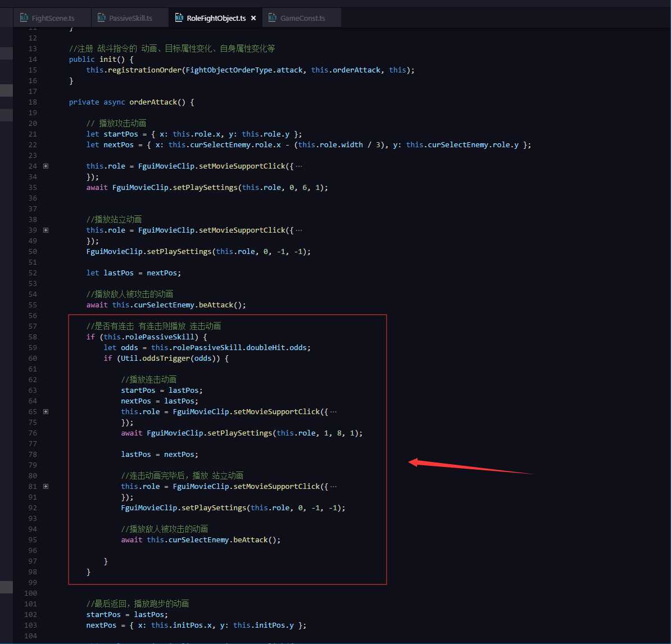The height and width of the screenshot is (644, 671).
Task: Click 'lastPos = nextPos;' on line 78
Action: click(160, 455)
